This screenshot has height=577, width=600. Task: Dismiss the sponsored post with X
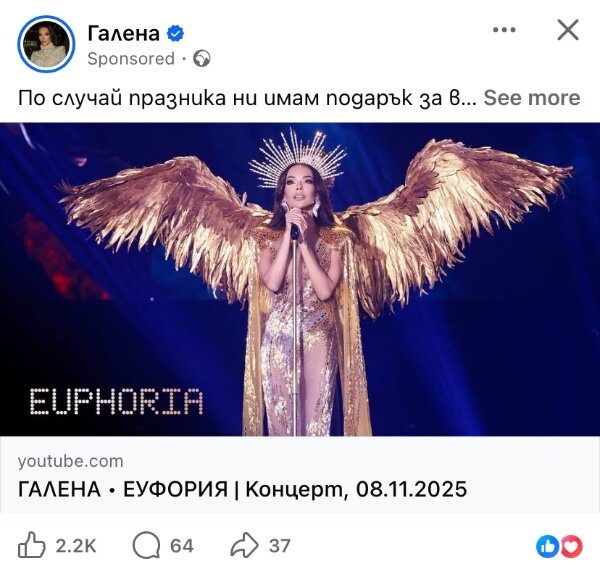[568, 30]
